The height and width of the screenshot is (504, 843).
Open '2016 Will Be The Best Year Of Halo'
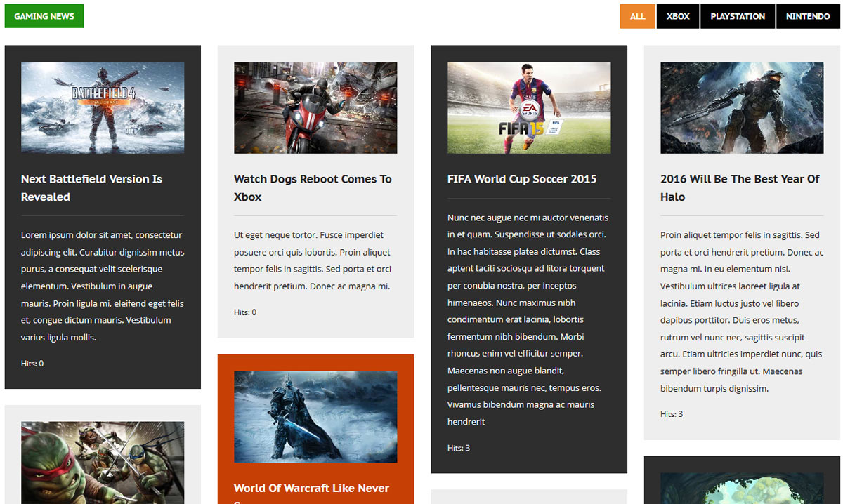[740, 188]
